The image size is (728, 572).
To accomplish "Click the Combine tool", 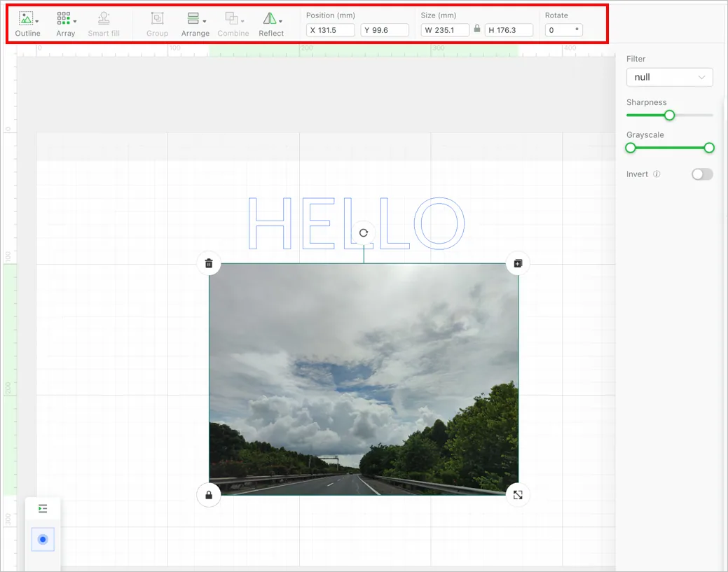I will coord(233,25).
